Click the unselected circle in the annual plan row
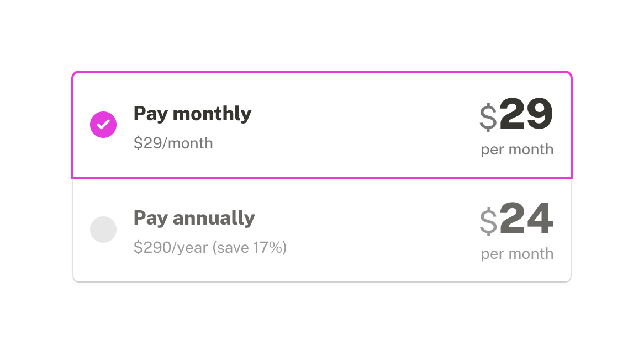 pos(103,230)
